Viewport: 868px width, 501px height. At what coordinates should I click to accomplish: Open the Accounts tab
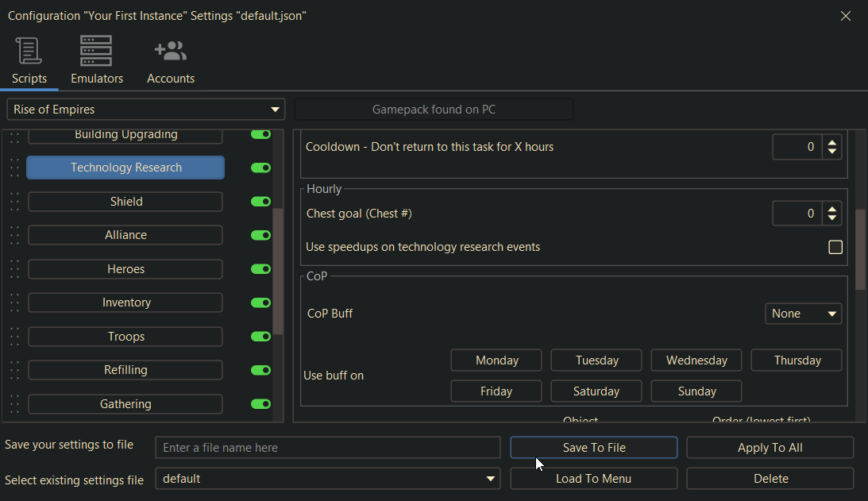coord(171,60)
